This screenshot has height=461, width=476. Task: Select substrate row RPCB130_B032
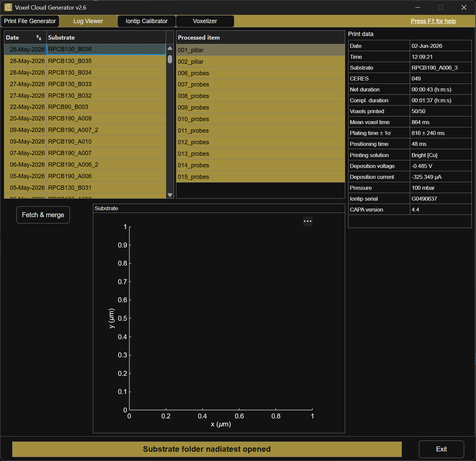coord(85,96)
